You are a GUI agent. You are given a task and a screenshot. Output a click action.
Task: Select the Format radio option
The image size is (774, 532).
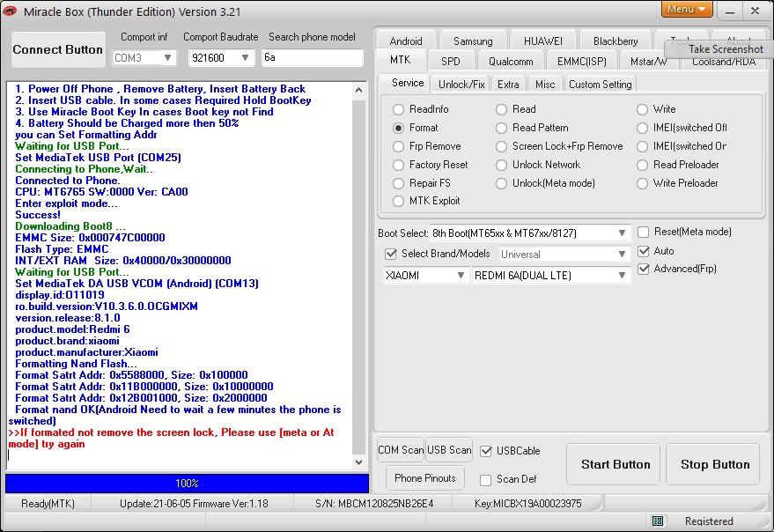398,128
